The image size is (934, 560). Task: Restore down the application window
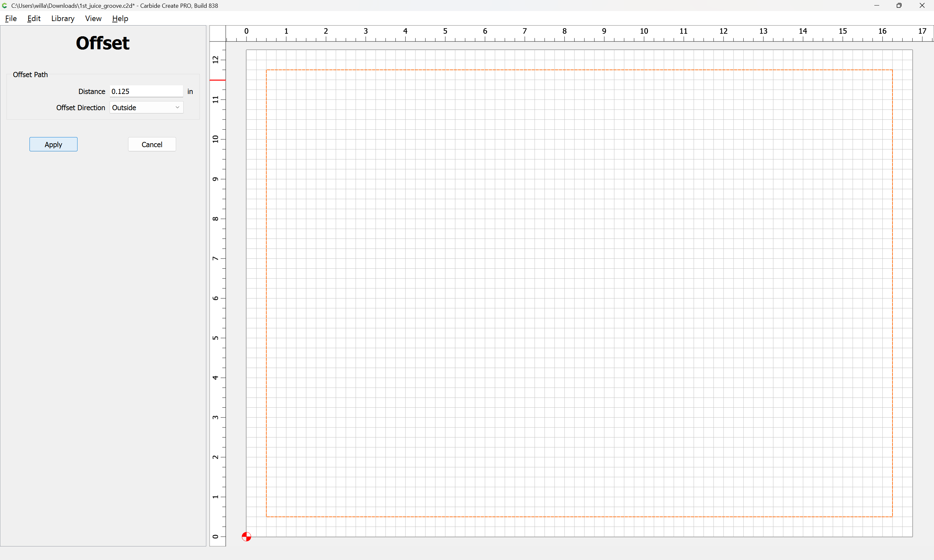(899, 5)
